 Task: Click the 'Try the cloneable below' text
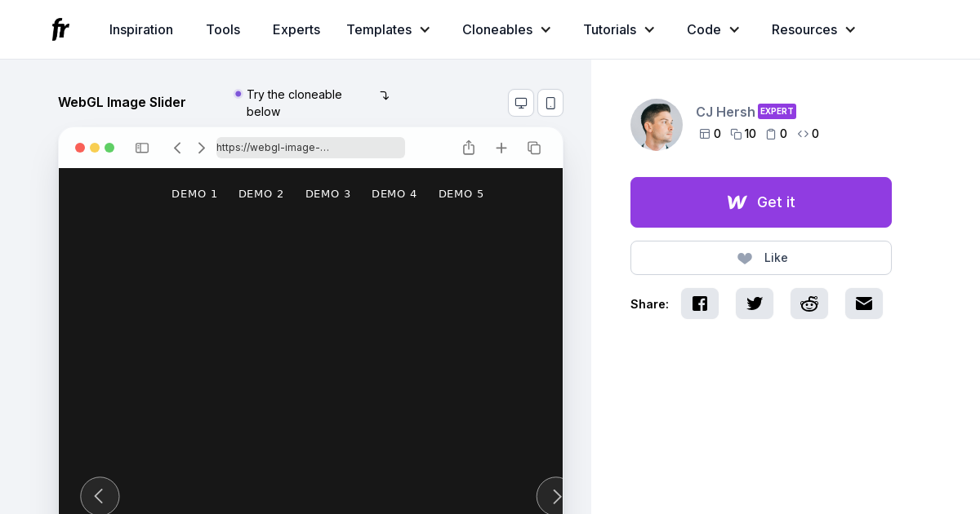294,103
